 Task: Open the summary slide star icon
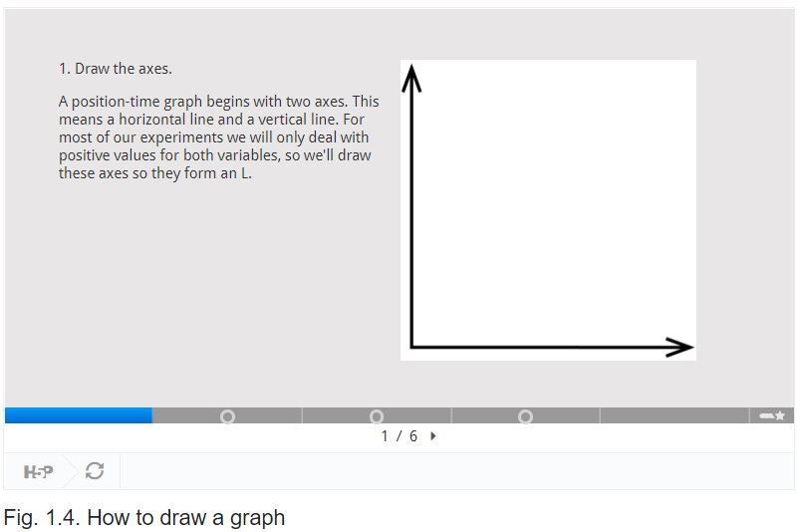tap(780, 415)
